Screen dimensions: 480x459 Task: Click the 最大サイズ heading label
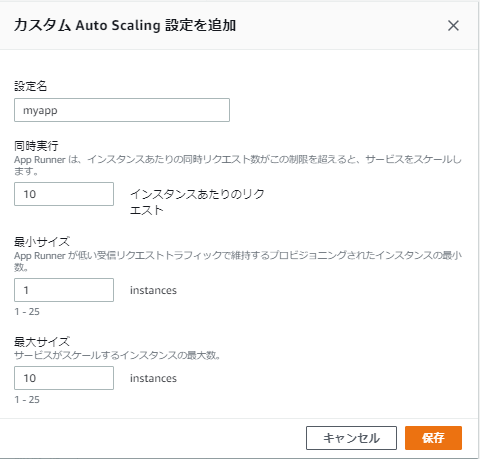coord(42,342)
